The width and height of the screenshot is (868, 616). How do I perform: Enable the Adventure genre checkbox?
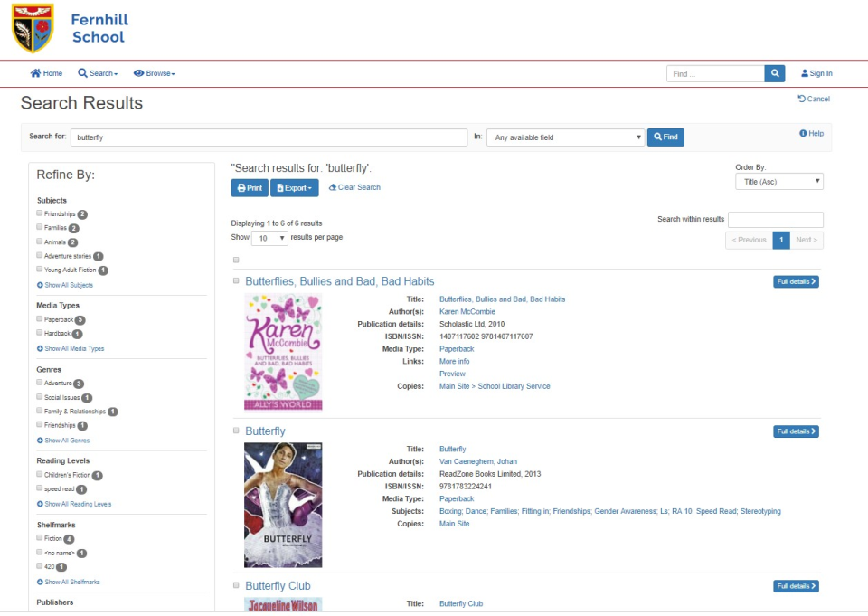38,384
